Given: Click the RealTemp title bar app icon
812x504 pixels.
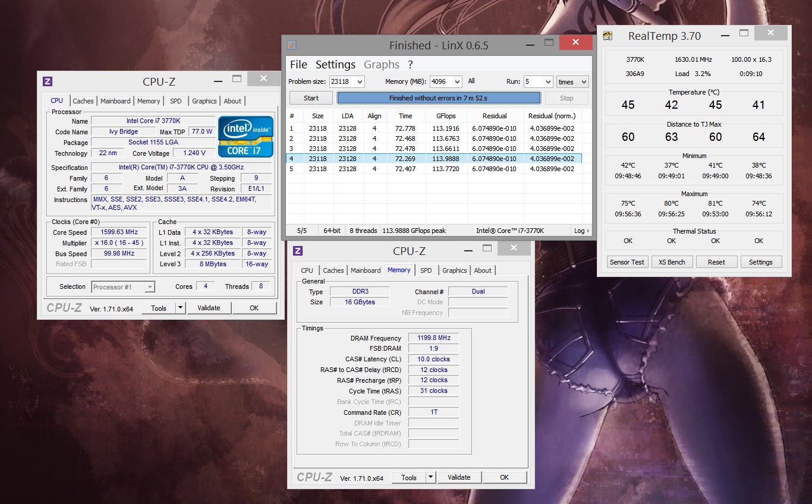Looking at the screenshot, I should (608, 36).
